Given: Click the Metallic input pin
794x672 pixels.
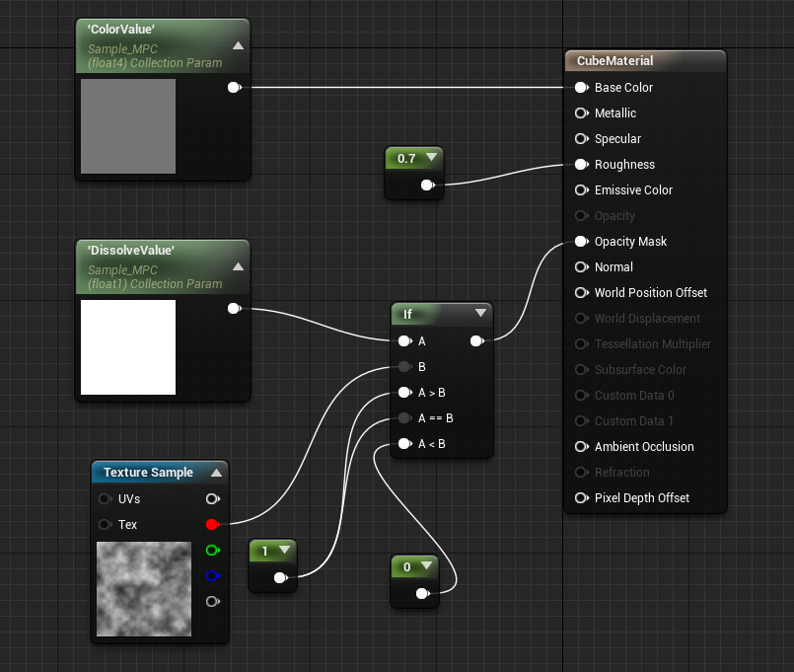Looking at the screenshot, I should pyautogui.click(x=581, y=113).
